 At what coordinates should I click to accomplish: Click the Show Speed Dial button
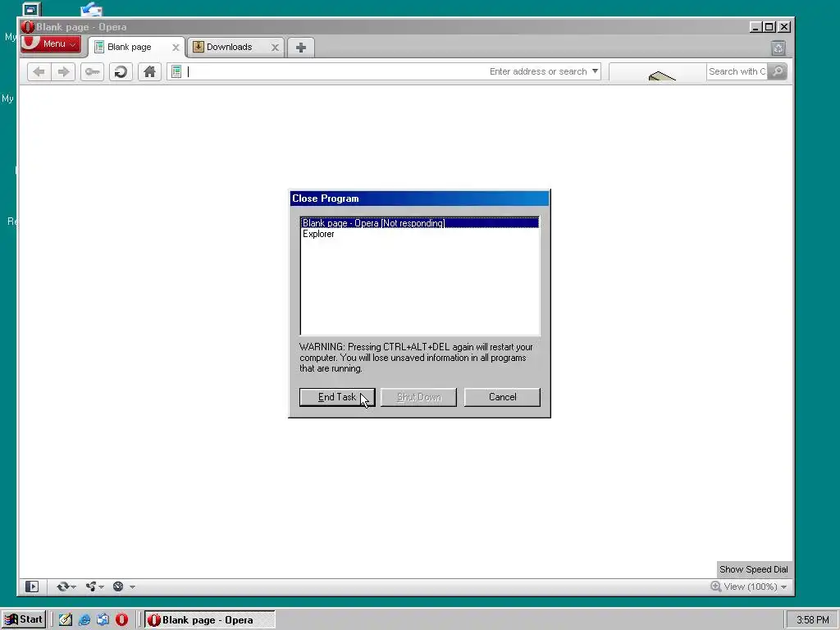[753, 569]
